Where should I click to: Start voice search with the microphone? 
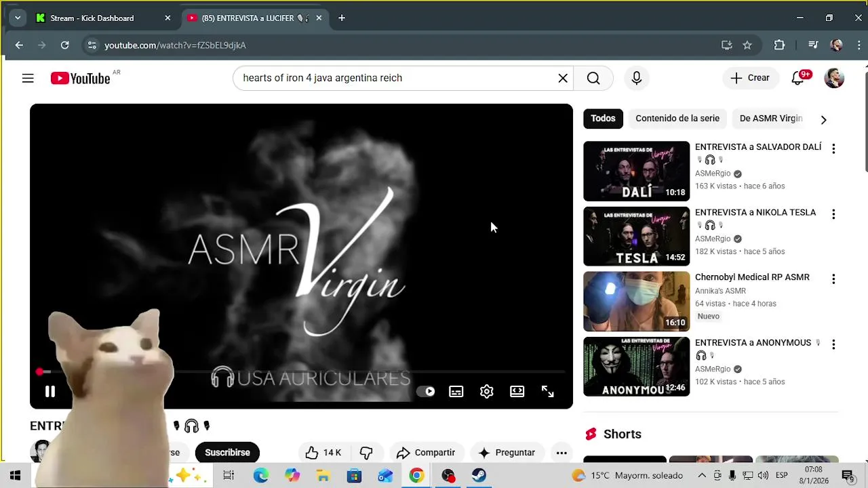[636, 78]
